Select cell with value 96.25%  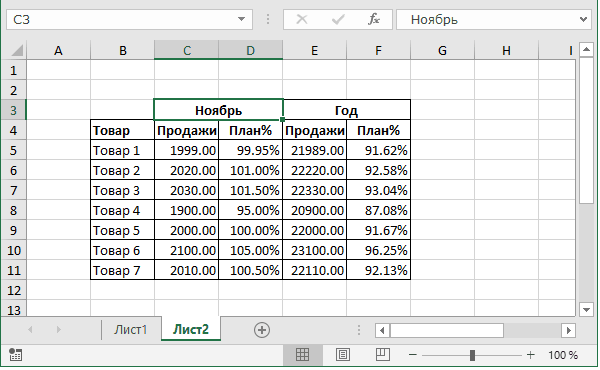point(378,250)
